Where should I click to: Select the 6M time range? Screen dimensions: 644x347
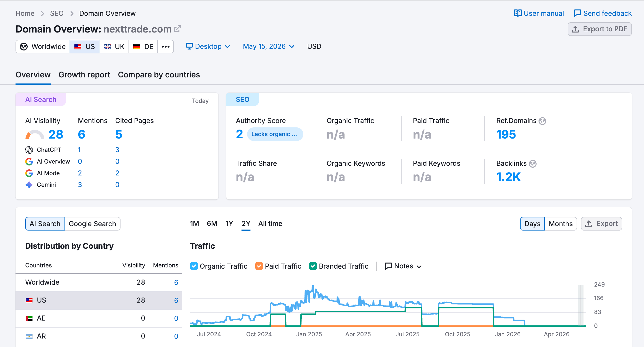point(212,224)
